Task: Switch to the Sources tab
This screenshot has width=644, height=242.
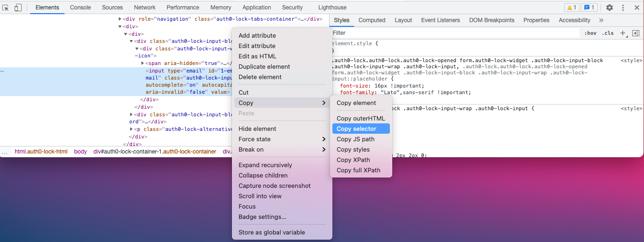Action: click(x=112, y=8)
